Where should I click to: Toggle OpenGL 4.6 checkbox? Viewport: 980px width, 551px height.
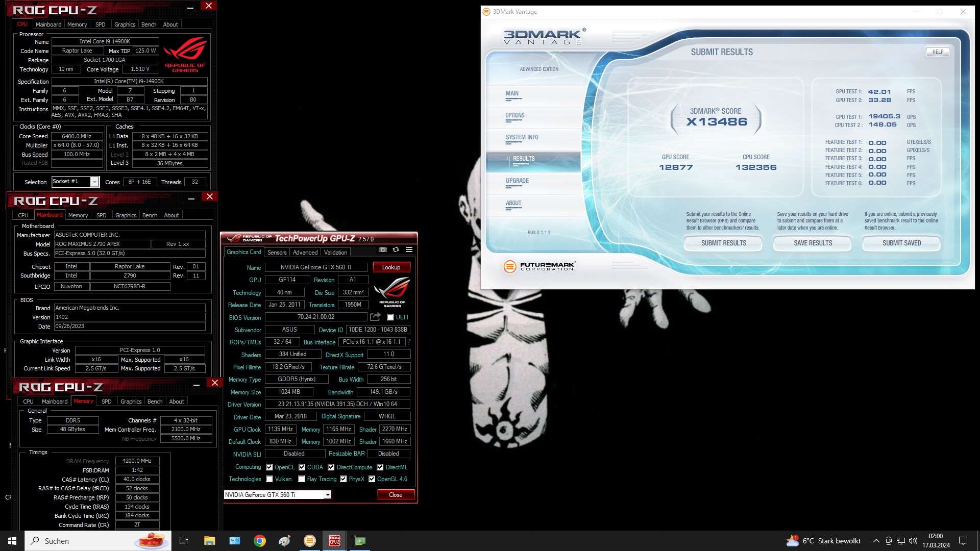(x=372, y=479)
